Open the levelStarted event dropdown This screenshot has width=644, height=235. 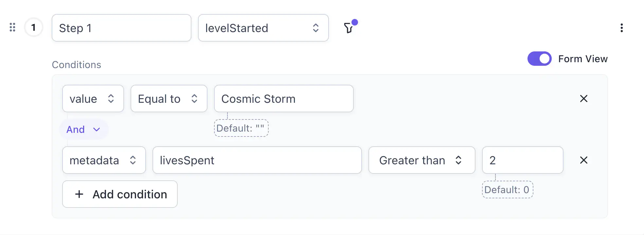click(x=263, y=28)
